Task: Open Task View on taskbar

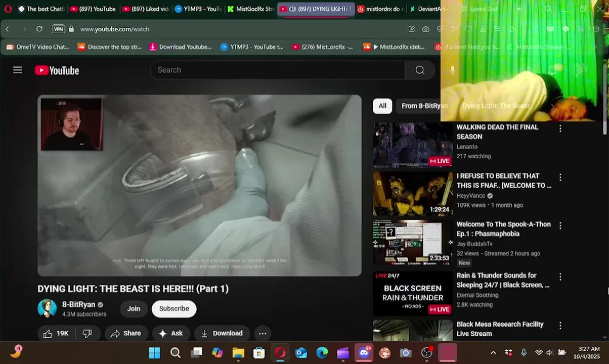Action: click(197, 353)
